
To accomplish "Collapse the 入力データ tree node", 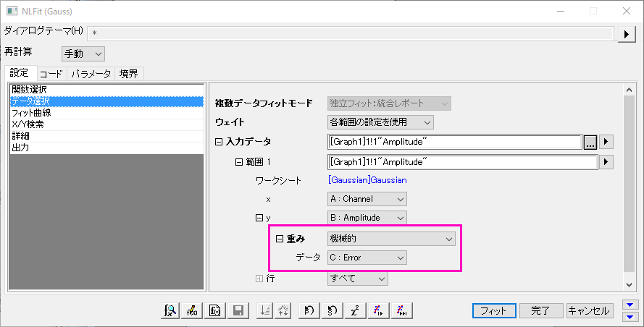I will (x=219, y=142).
